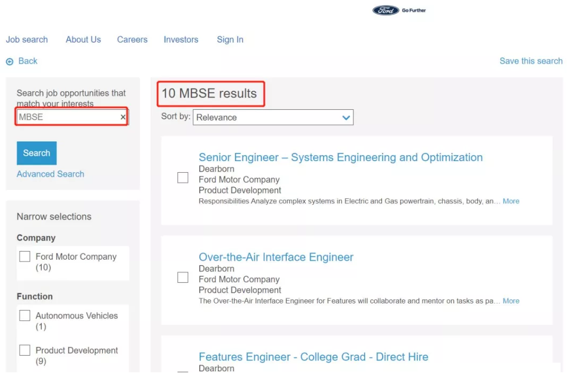Check the Ford Motor Company (10) filter
567x392 pixels.
25,257
